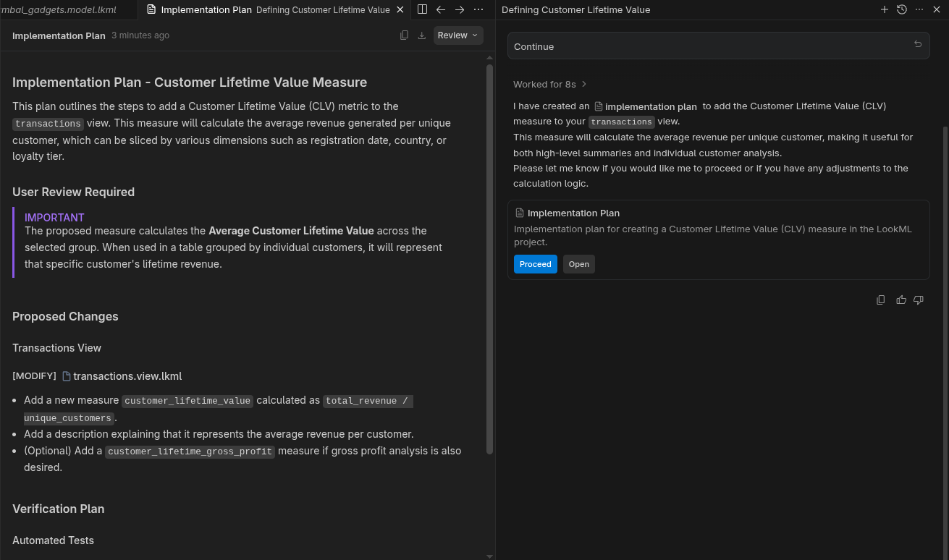Open conversation history icon

(901, 9)
